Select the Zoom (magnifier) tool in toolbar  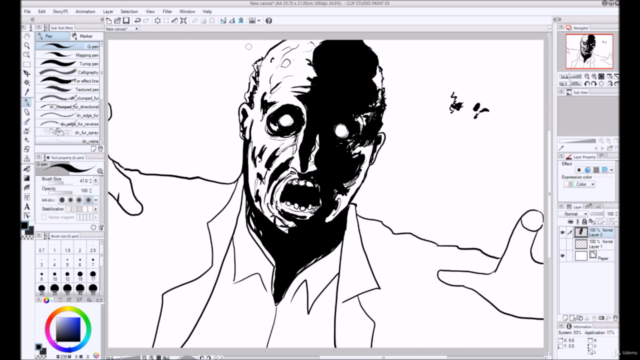(x=27, y=45)
